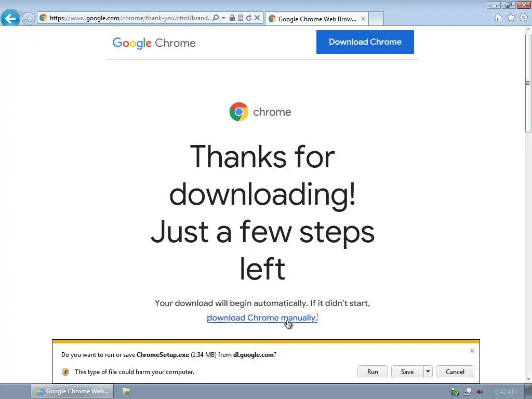Click 'This type of file could harm your computer.'

135,372
